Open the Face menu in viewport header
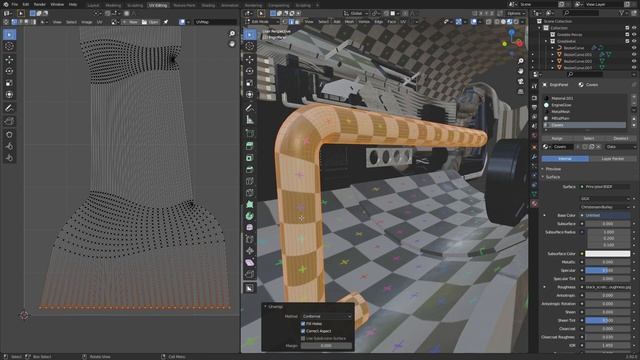Viewport: 640px width, 360px height. pyautogui.click(x=391, y=22)
